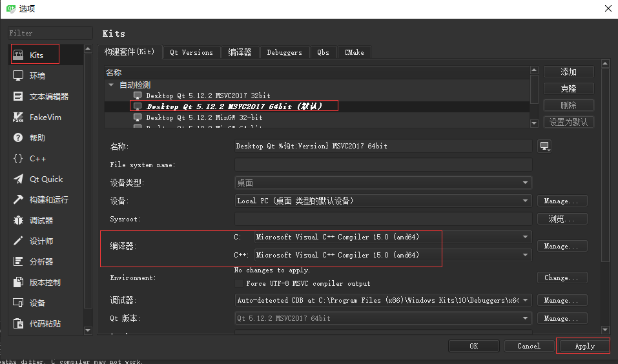Open the C++ compiler dropdown
Screen dimensions: 618x364
[393, 255]
